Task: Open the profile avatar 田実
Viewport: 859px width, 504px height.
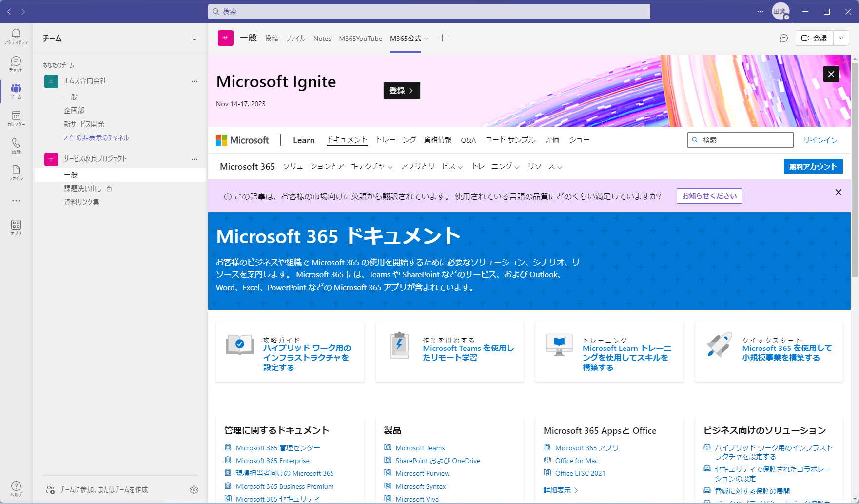Action: 781,12
